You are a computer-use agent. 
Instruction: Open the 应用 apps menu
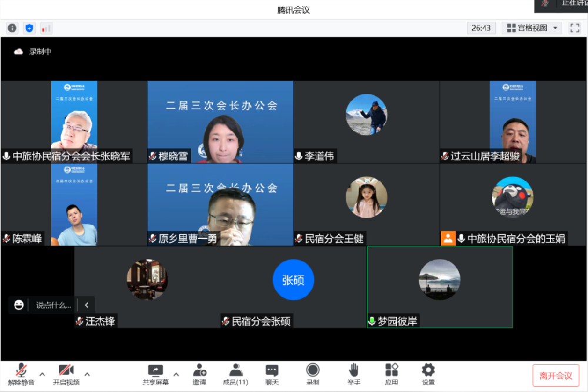pyautogui.click(x=391, y=374)
